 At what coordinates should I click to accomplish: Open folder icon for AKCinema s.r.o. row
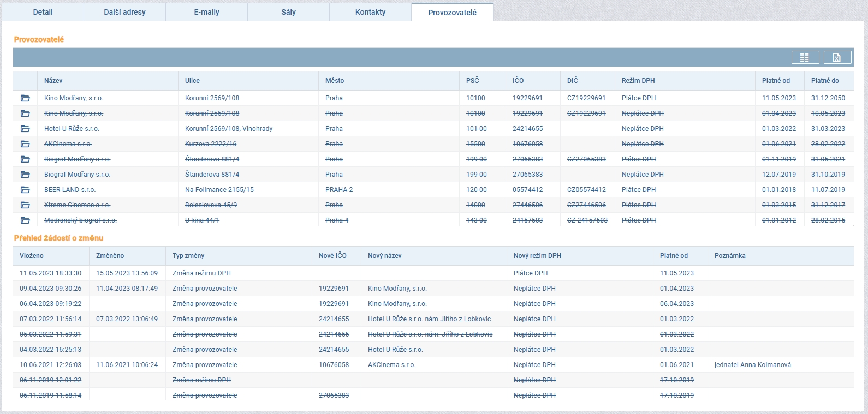point(25,144)
